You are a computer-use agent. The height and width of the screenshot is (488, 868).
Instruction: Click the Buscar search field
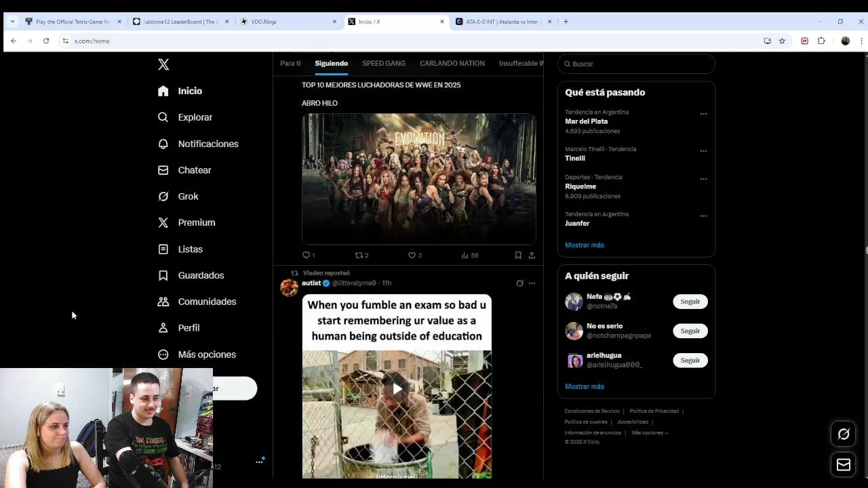point(636,64)
